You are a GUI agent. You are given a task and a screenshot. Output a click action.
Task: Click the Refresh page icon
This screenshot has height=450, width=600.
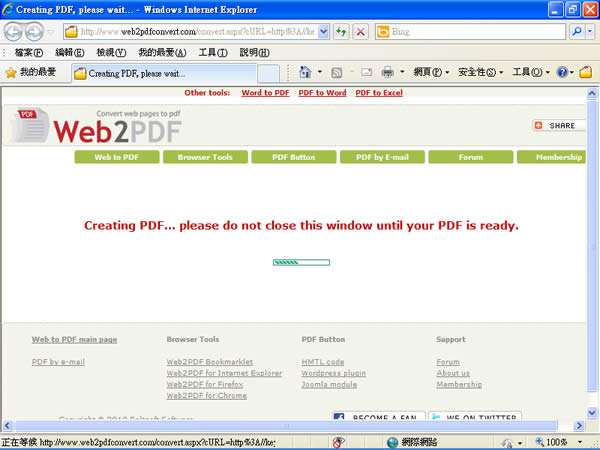pos(341,32)
